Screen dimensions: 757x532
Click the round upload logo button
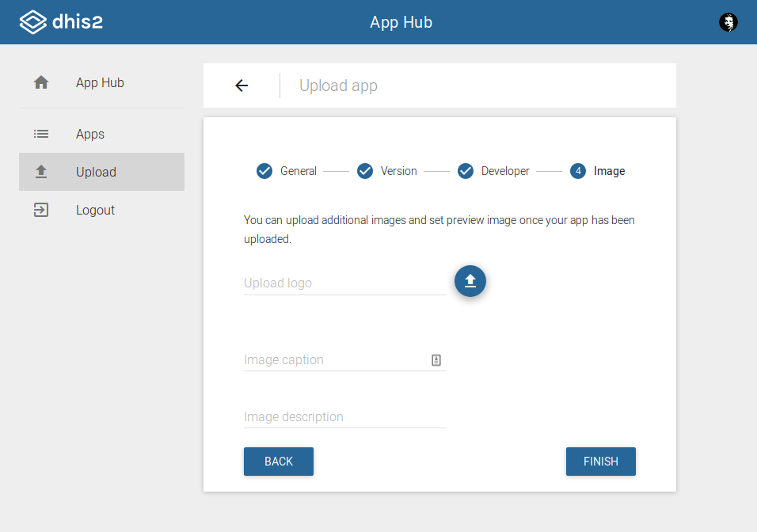[470, 280]
